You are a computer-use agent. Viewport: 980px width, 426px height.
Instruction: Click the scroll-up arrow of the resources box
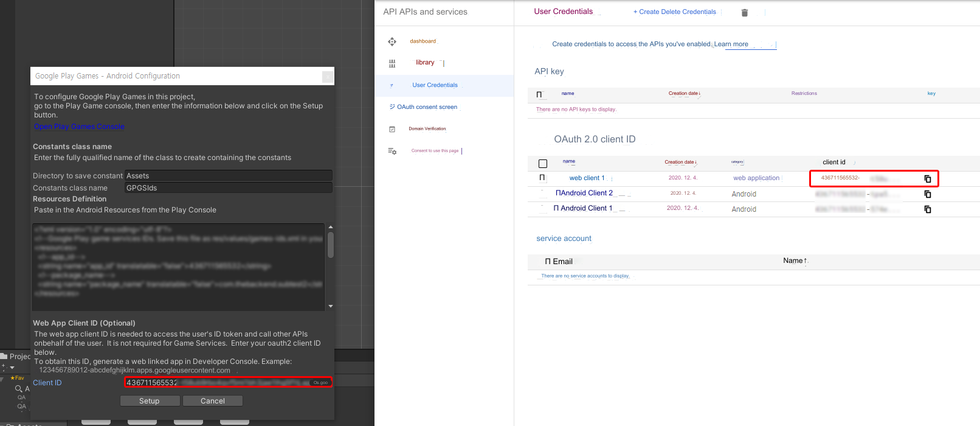(331, 227)
